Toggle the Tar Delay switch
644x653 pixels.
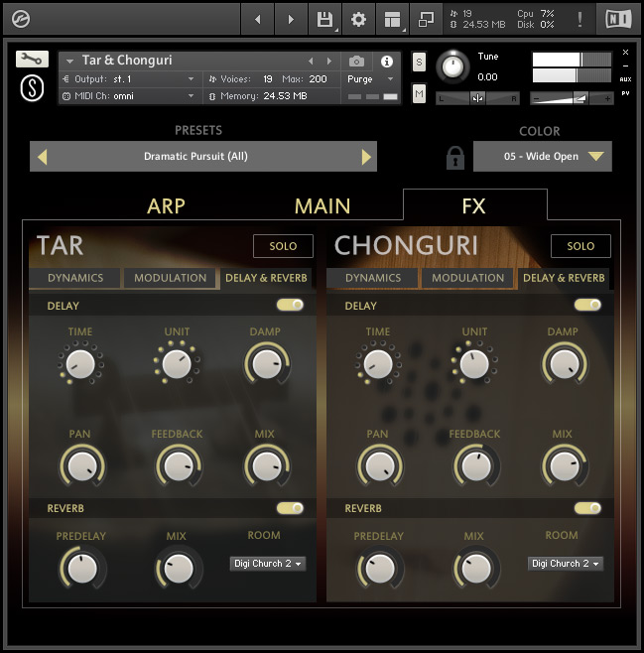click(x=290, y=305)
